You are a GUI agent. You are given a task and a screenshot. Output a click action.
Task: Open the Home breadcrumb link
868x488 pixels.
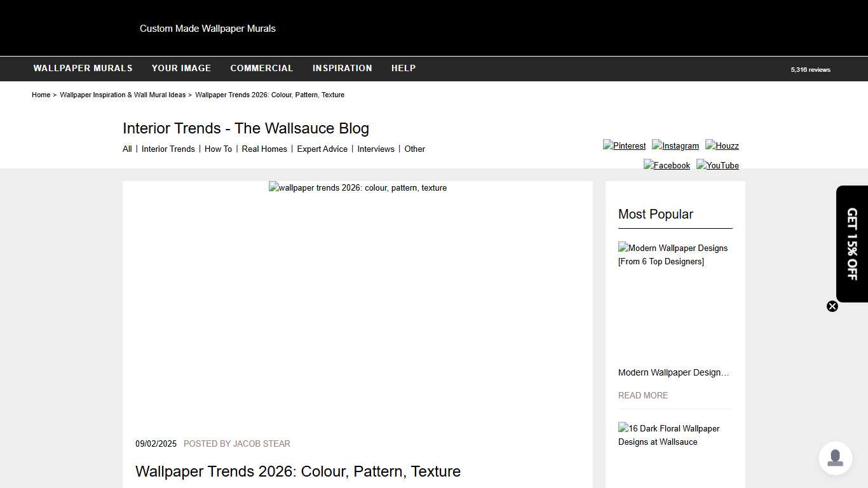pos(41,95)
